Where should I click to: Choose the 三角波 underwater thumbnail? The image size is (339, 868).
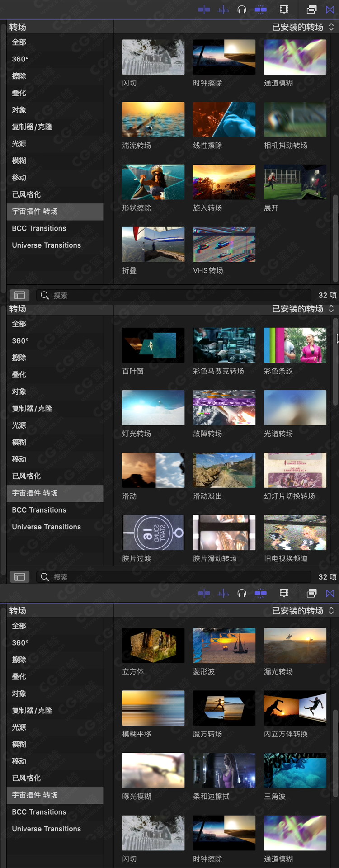coord(295,770)
